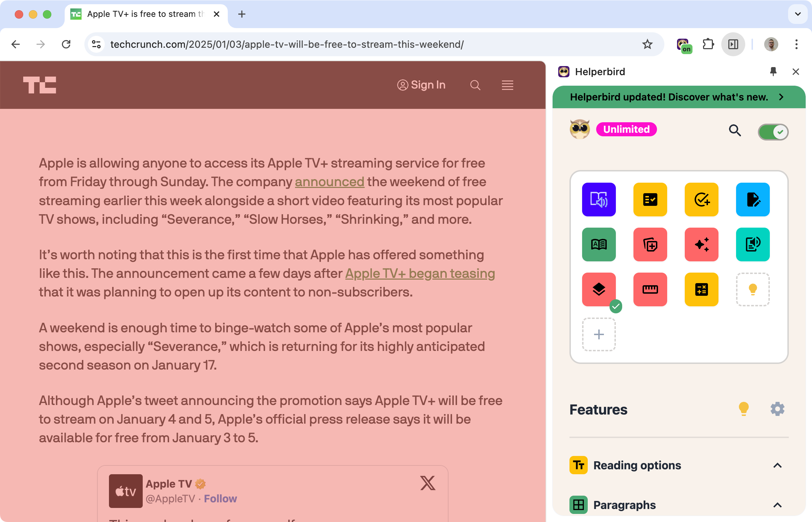The height and width of the screenshot is (522, 812).
Task: Pin the Helperbird side panel
Action: [x=773, y=72]
